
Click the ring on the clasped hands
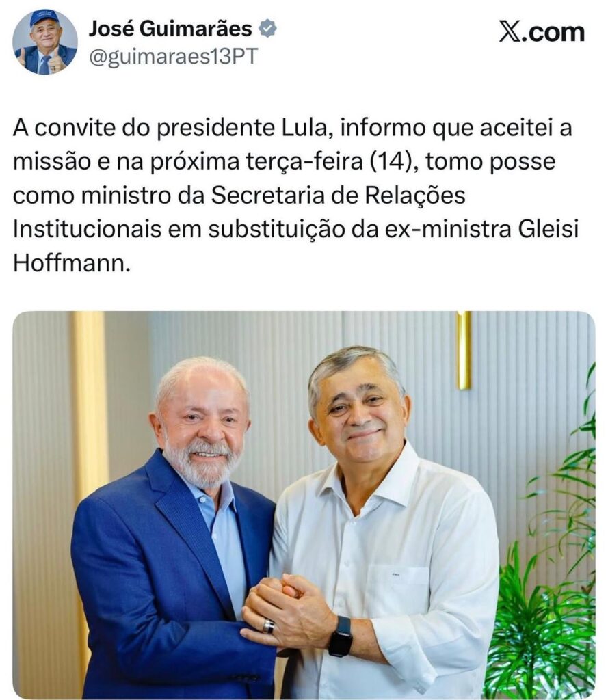click(268, 626)
